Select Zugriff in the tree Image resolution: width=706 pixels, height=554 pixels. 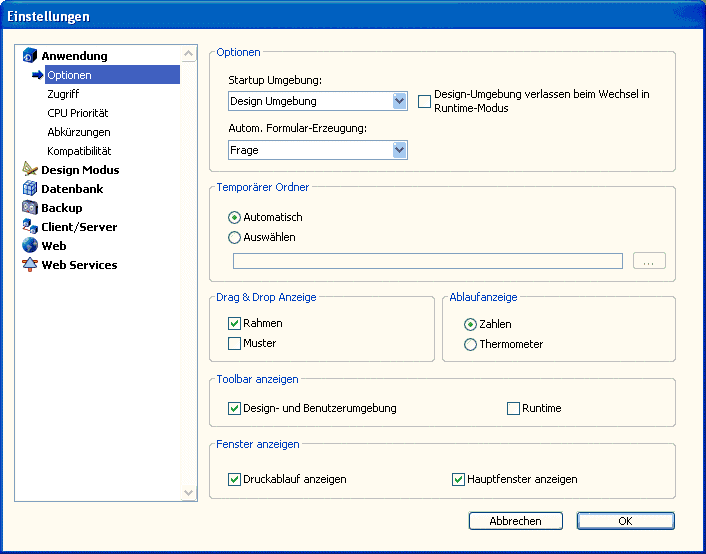(x=63, y=94)
